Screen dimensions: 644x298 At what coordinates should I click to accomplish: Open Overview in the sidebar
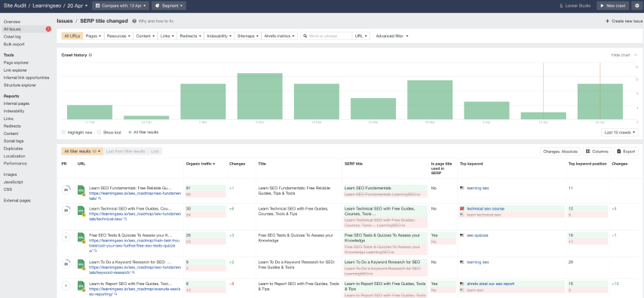coord(12,21)
